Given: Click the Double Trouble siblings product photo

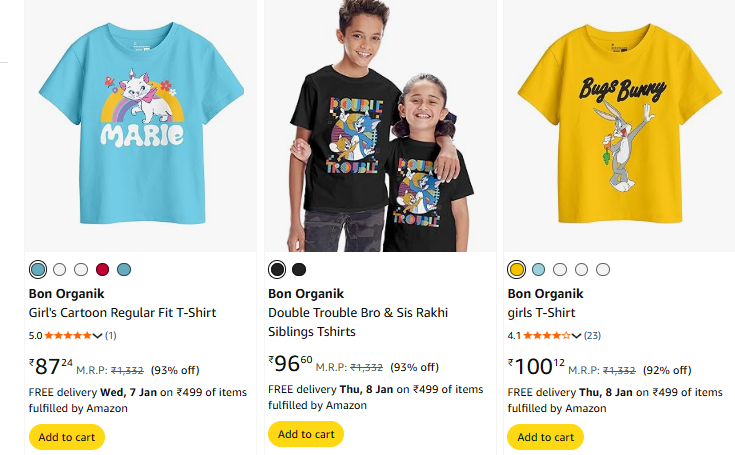Looking at the screenshot, I should pos(380,125).
